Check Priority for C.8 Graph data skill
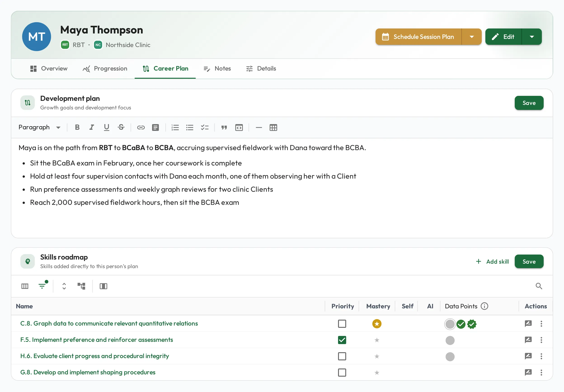This screenshot has height=392, width=564. tap(342, 324)
